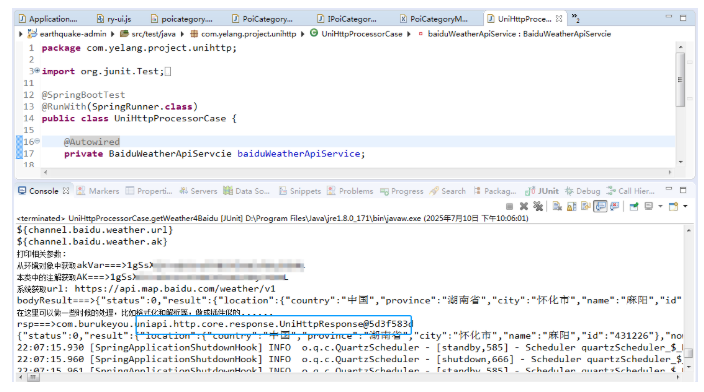Screen dimensions: 704x392
Task: Show the hidden editor tabs list
Action: pyautogui.click(x=576, y=18)
